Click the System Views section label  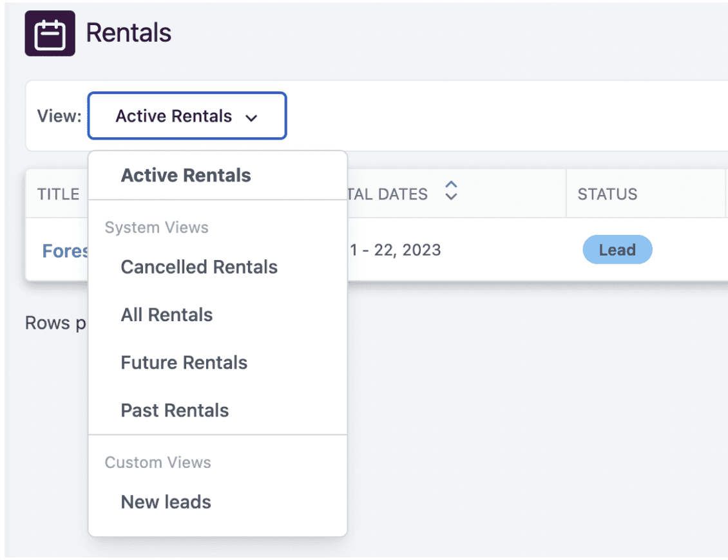[x=157, y=227]
